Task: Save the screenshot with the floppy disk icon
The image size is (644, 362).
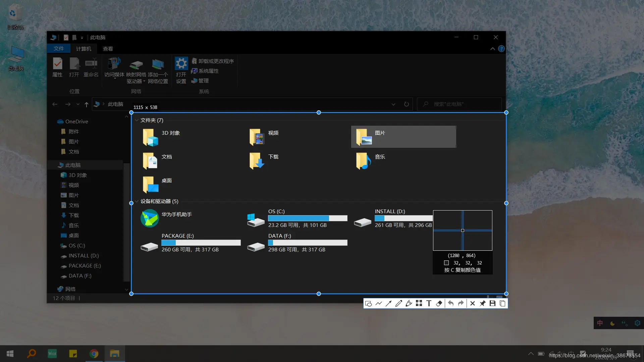Action: (492, 304)
